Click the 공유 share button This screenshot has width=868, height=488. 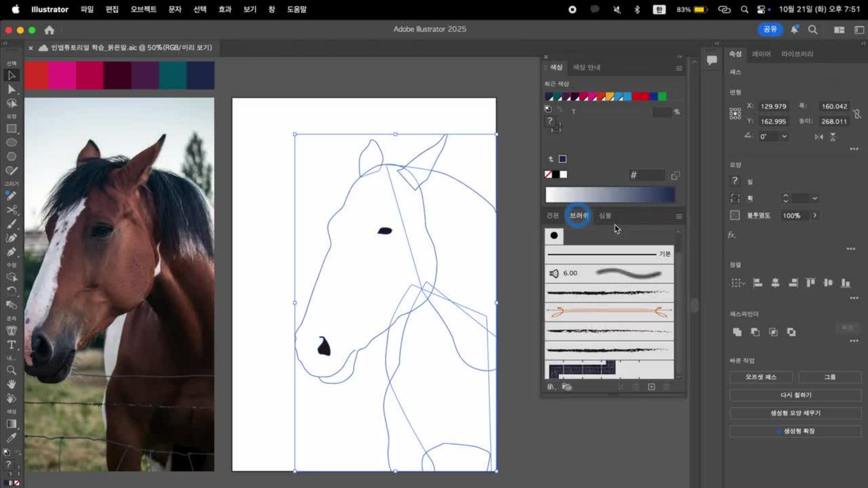tap(769, 29)
